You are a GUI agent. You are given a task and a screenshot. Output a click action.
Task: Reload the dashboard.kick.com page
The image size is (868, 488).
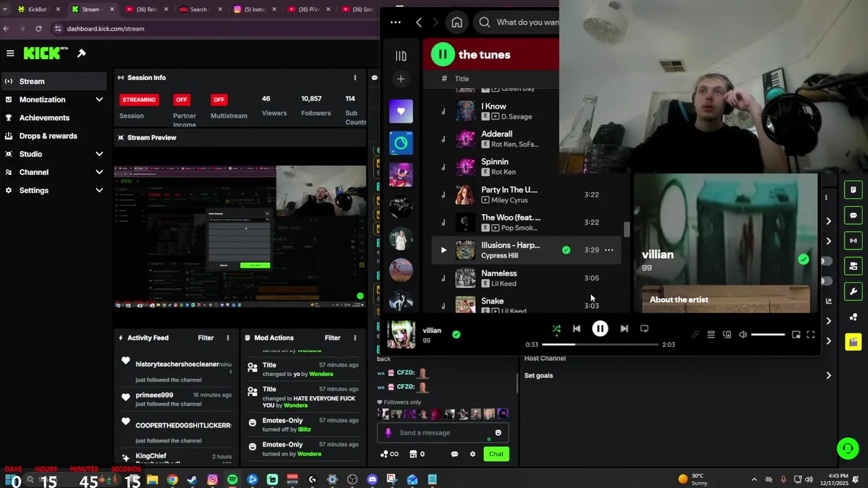pos(39,28)
